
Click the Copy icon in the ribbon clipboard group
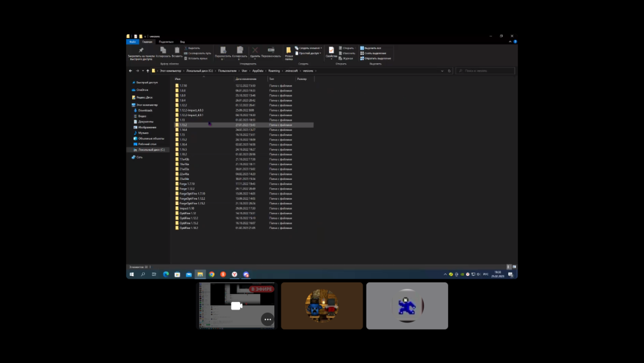(x=163, y=50)
